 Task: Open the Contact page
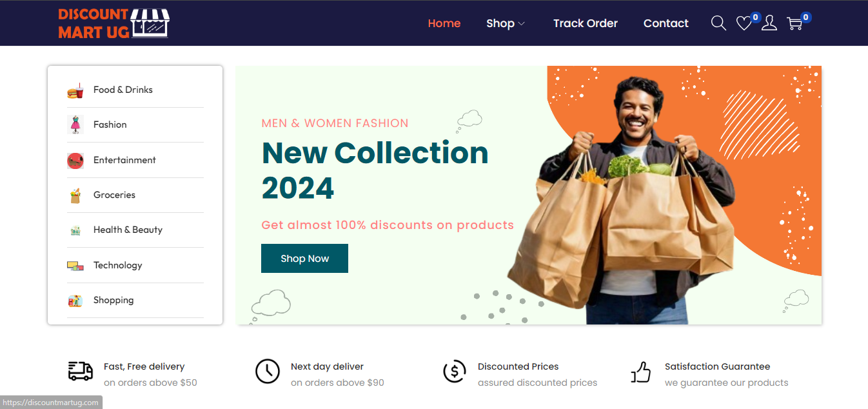click(x=666, y=23)
